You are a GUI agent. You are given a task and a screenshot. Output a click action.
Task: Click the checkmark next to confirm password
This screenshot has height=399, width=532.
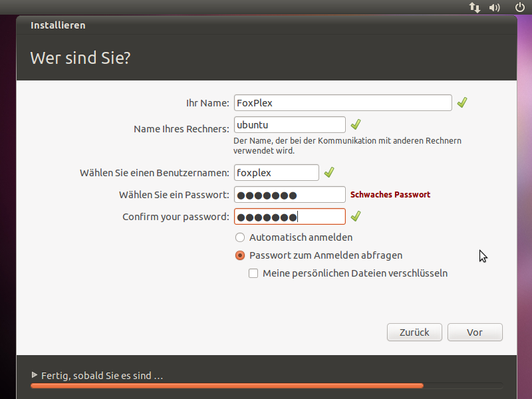356,216
